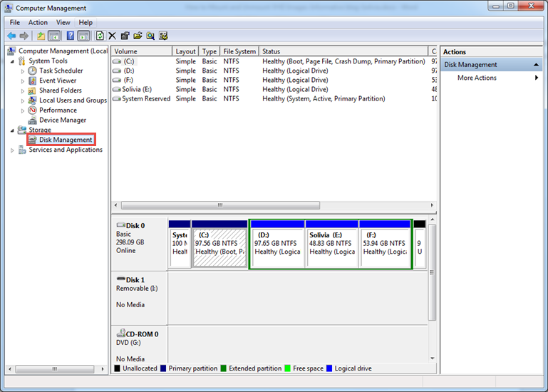Select Computer Management (Local) root node
The height and width of the screenshot is (392, 548).
(x=63, y=51)
